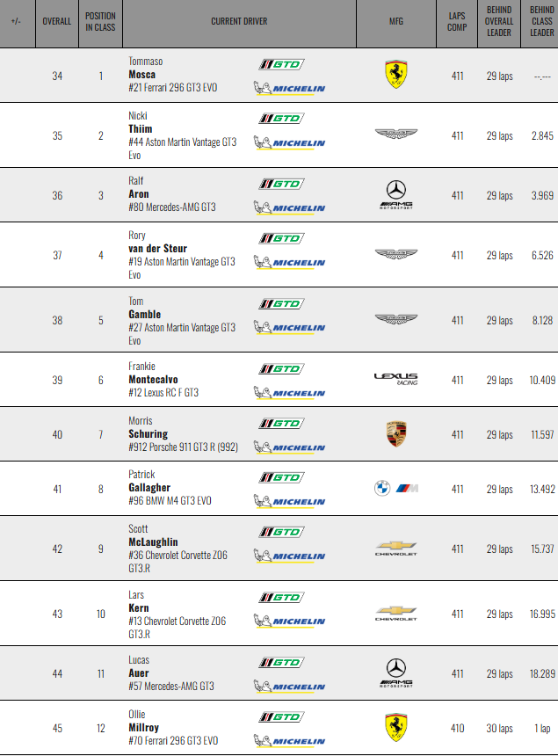This screenshot has width=558, height=756.
Task: Click Aston Martin logo in Nicki Thiim row
Action: 395,134
